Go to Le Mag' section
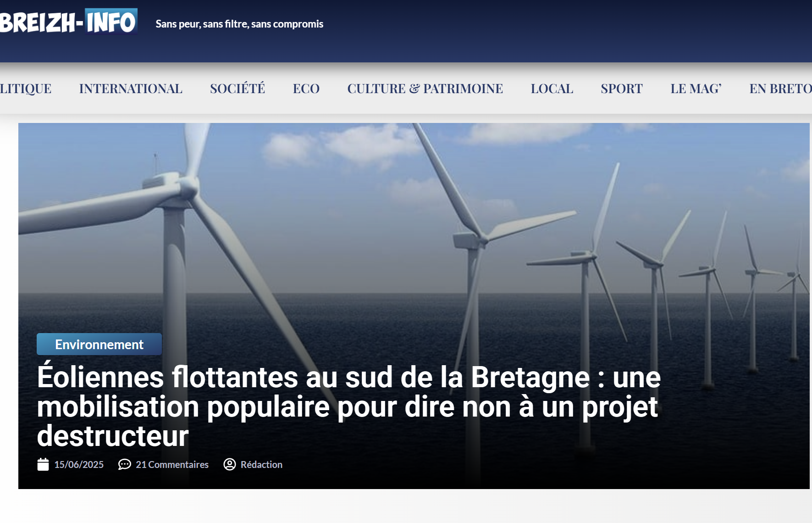Image resolution: width=812 pixels, height=523 pixels. (696, 89)
